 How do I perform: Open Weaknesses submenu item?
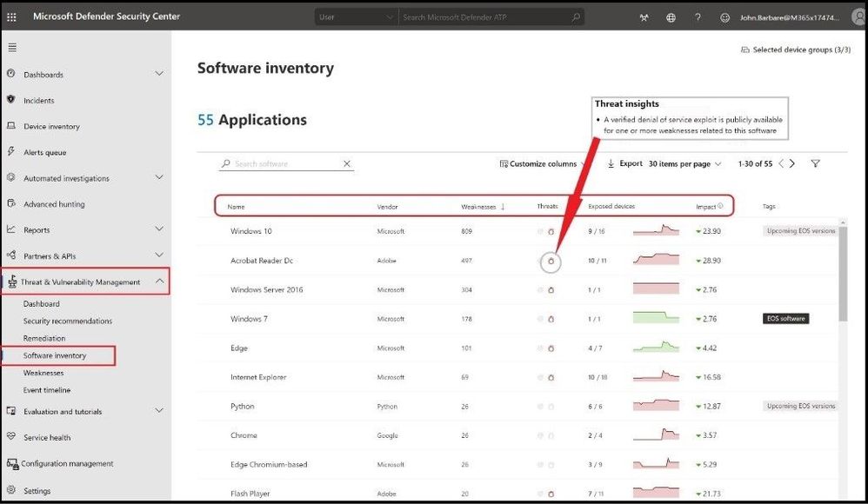tap(43, 373)
